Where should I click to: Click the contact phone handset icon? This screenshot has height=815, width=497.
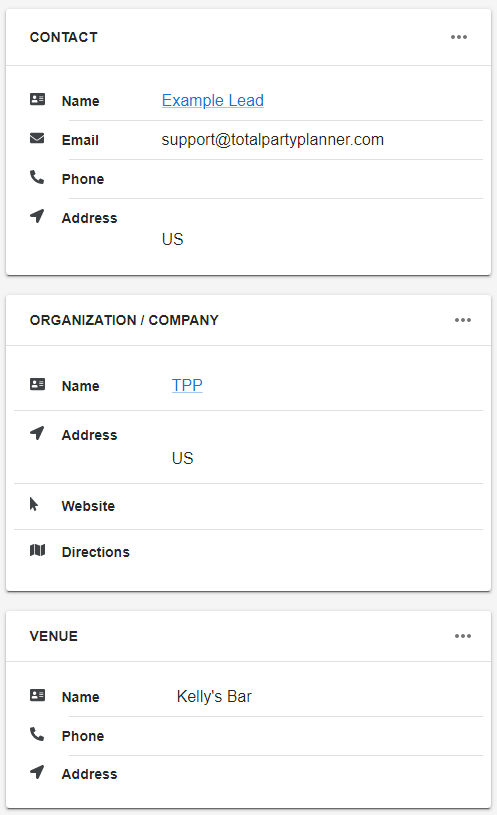pyautogui.click(x=37, y=177)
